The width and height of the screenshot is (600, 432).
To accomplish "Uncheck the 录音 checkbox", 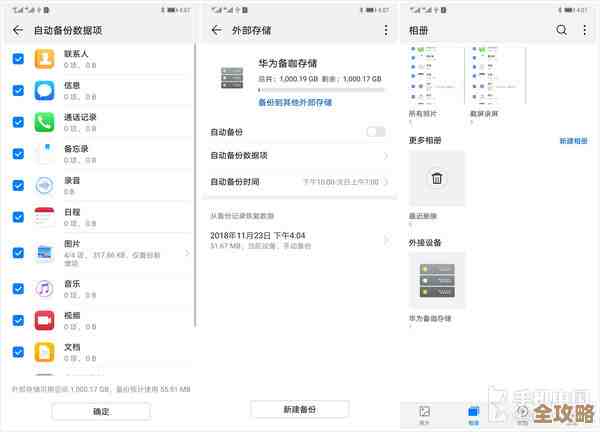I will tap(18, 186).
